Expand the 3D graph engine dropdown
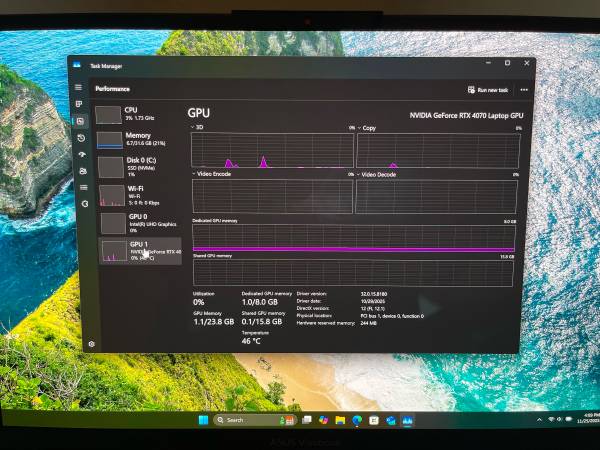 (x=193, y=128)
